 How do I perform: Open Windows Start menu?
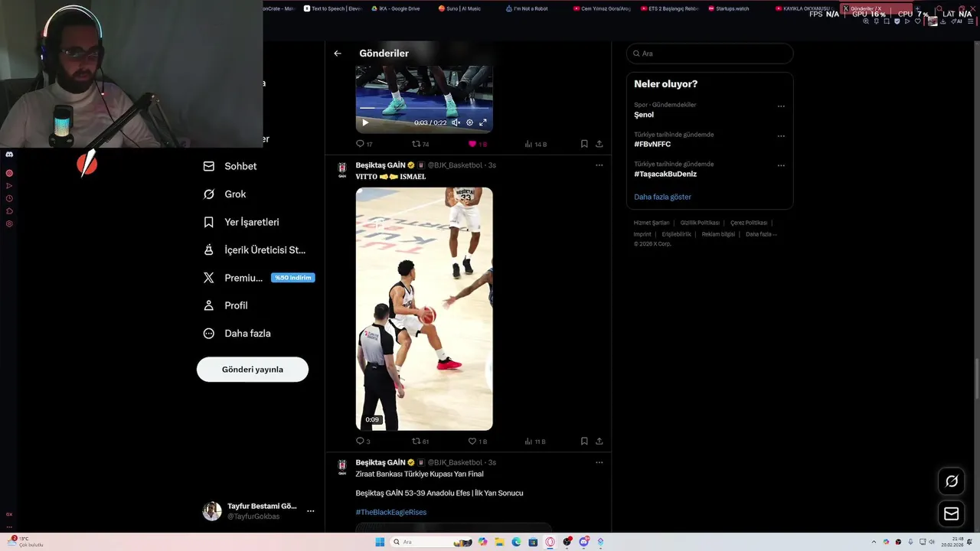click(380, 542)
